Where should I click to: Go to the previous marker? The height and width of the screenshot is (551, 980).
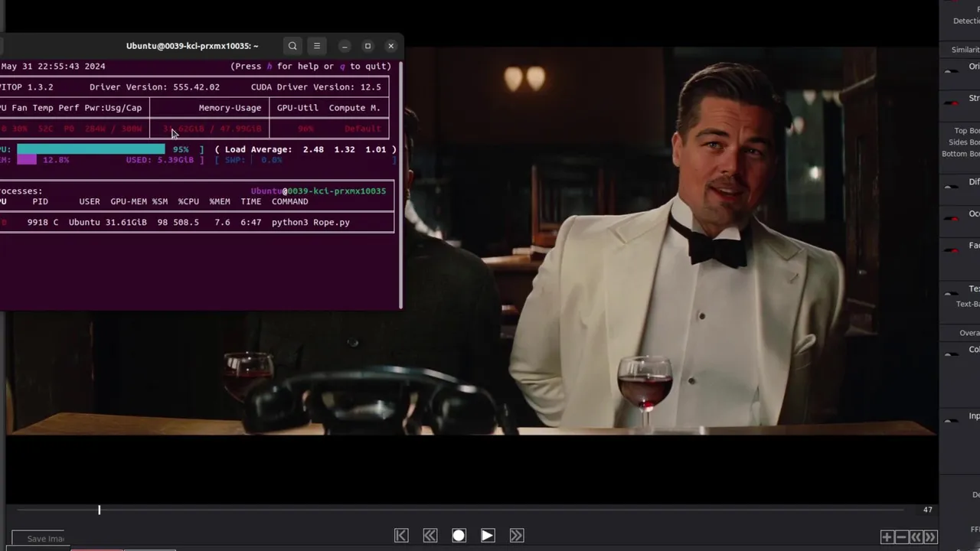click(916, 537)
